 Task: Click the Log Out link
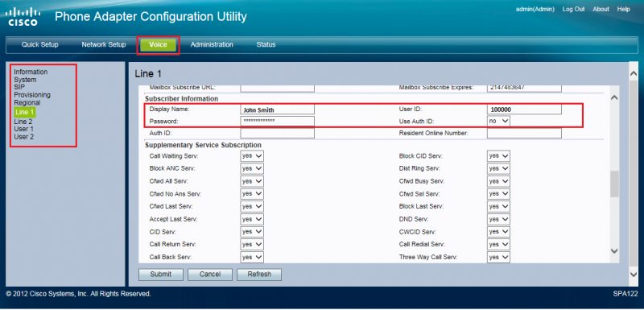point(573,9)
